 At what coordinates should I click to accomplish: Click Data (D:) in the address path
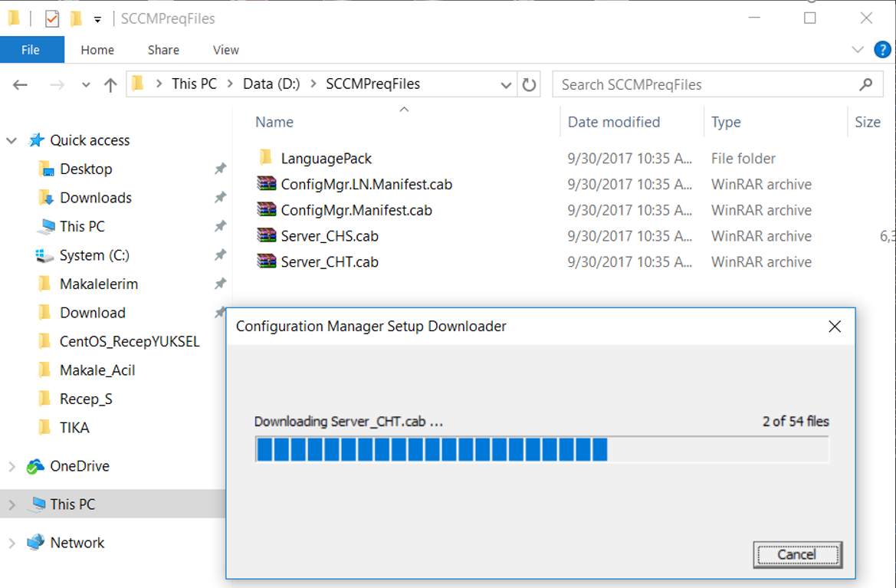coord(271,84)
